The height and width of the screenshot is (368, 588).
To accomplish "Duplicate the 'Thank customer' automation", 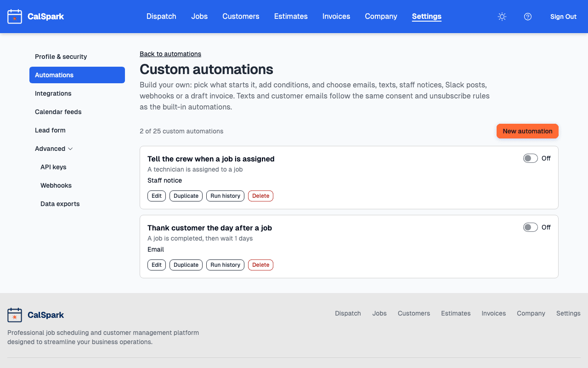I will tap(186, 265).
